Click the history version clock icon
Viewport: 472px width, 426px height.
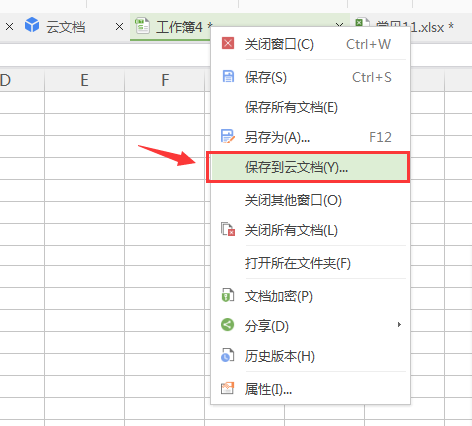[x=228, y=355]
